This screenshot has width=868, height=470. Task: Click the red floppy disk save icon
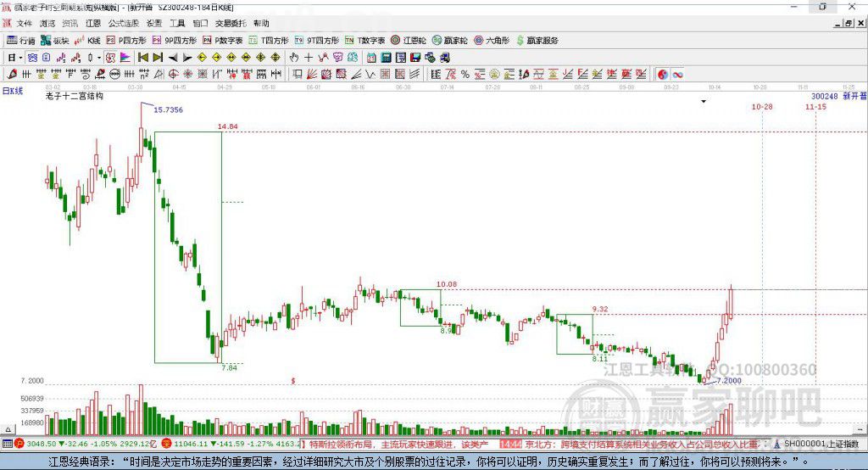click(415, 58)
